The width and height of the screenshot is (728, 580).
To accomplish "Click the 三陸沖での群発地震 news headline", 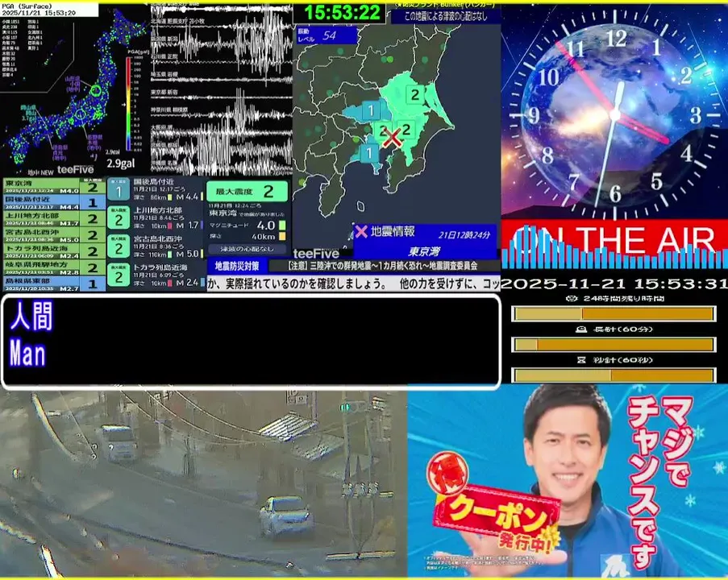I will pos(383,266).
